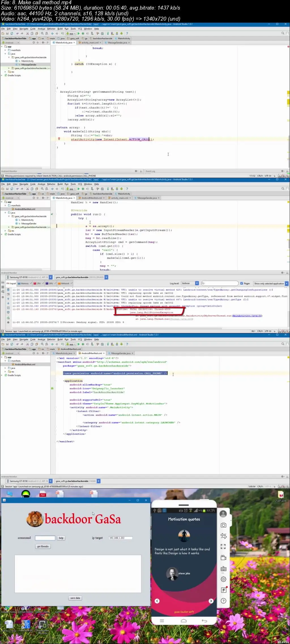This screenshot has height=644, width=290.
Task: Open the project panel gear settings in the top window
Action: [x=43, y=43]
